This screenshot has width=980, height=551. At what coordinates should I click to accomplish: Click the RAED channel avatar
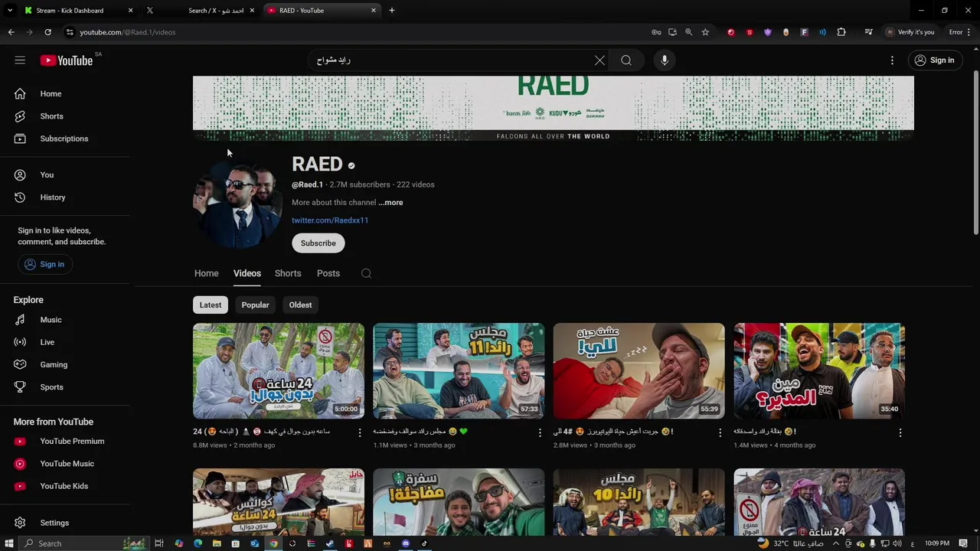click(237, 203)
